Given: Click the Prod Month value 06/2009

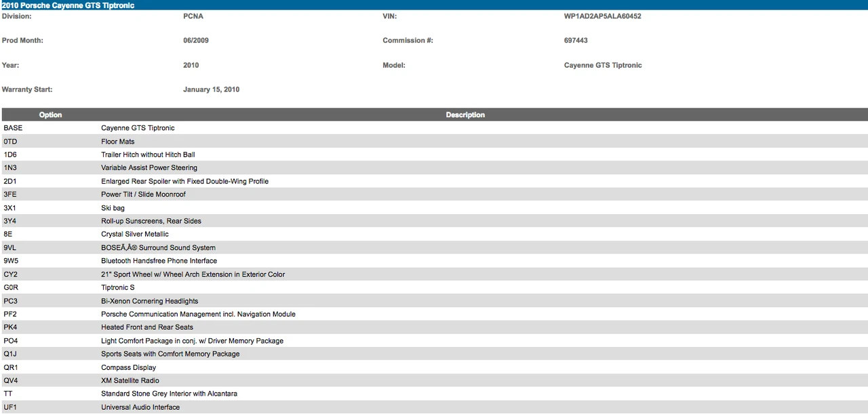Looking at the screenshot, I should click(x=196, y=41).
